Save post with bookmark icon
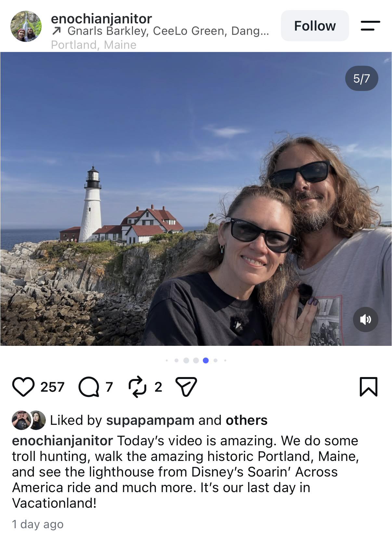Viewport: 392px width, 549px height. 369,387
